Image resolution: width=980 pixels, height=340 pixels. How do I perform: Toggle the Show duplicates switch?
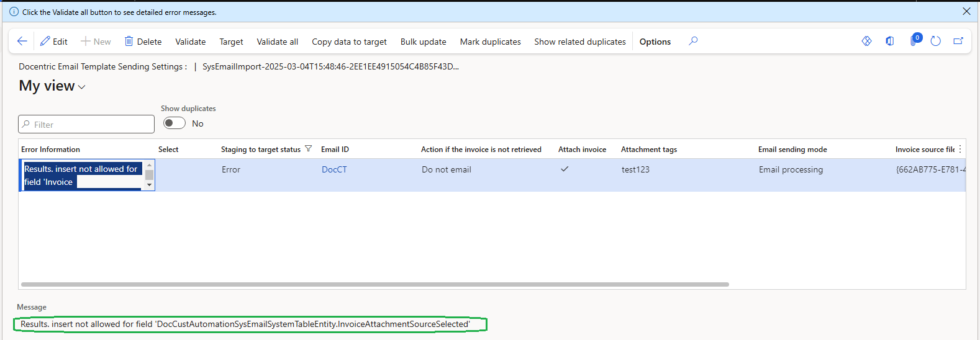pyautogui.click(x=175, y=123)
